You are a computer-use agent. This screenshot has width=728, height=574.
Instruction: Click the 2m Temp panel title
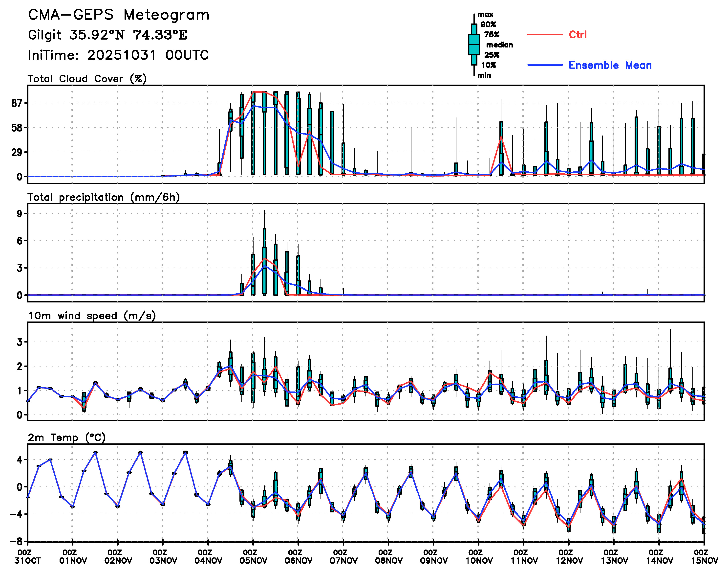[x=66, y=437]
